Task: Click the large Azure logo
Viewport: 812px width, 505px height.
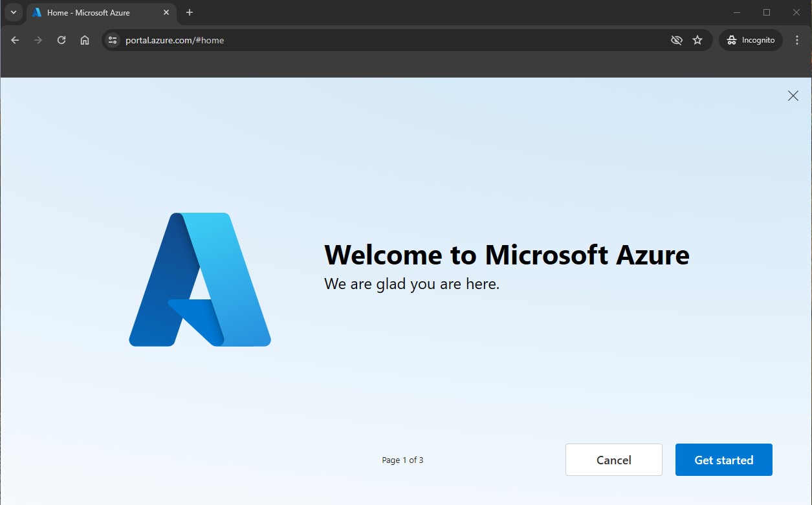Action: [x=200, y=279]
